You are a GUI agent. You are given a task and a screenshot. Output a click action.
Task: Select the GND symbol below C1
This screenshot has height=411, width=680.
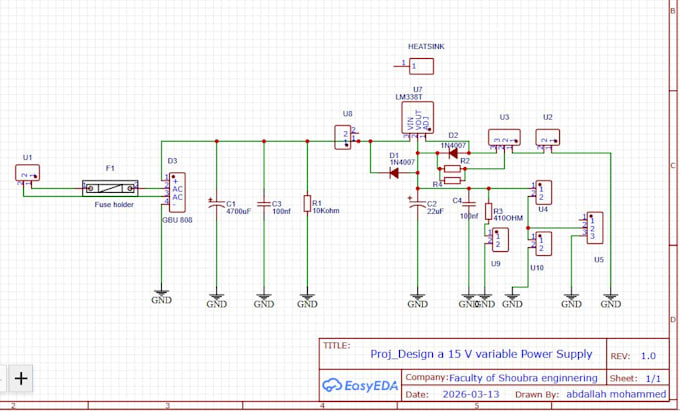pos(216,300)
